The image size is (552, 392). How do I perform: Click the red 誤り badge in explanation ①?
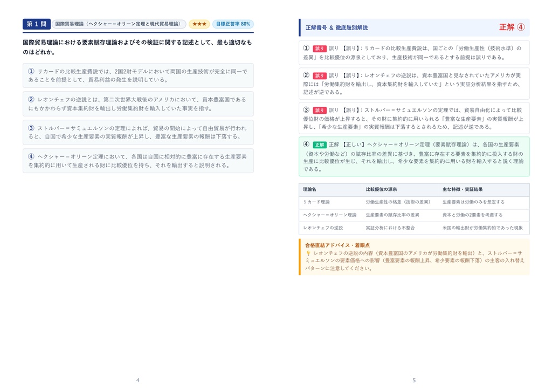320,49
